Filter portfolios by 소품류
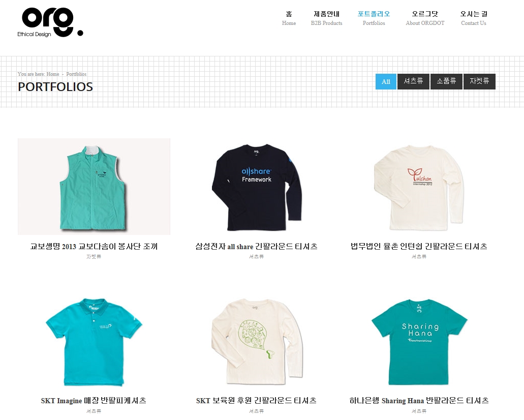Viewport: 524px width, 420px height. coord(446,81)
